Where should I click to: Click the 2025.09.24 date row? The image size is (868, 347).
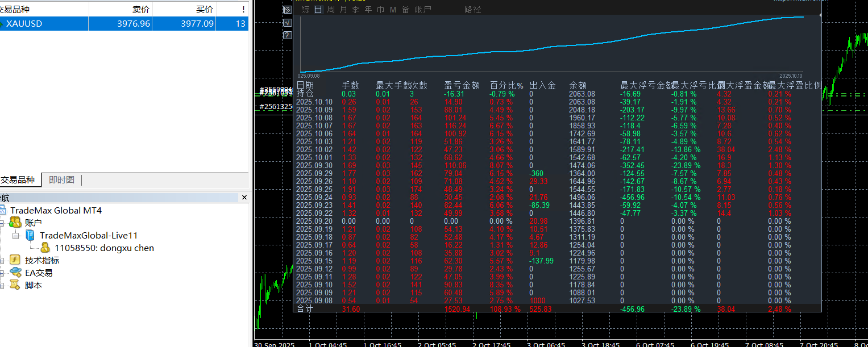click(314, 197)
